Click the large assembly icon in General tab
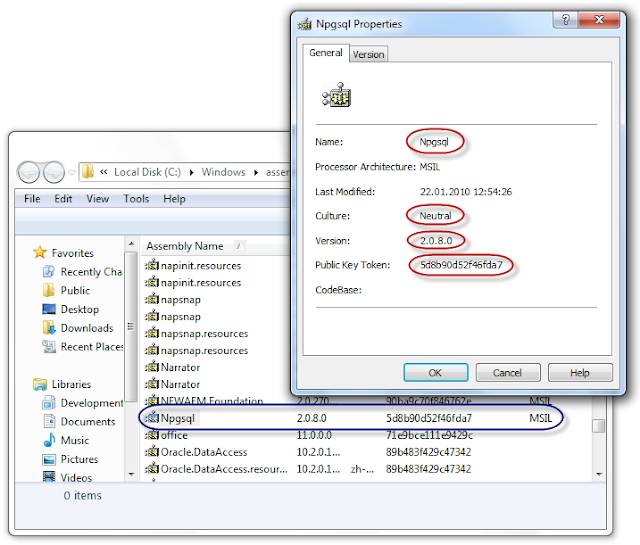Image resolution: width=640 pixels, height=545 pixels. (337, 95)
